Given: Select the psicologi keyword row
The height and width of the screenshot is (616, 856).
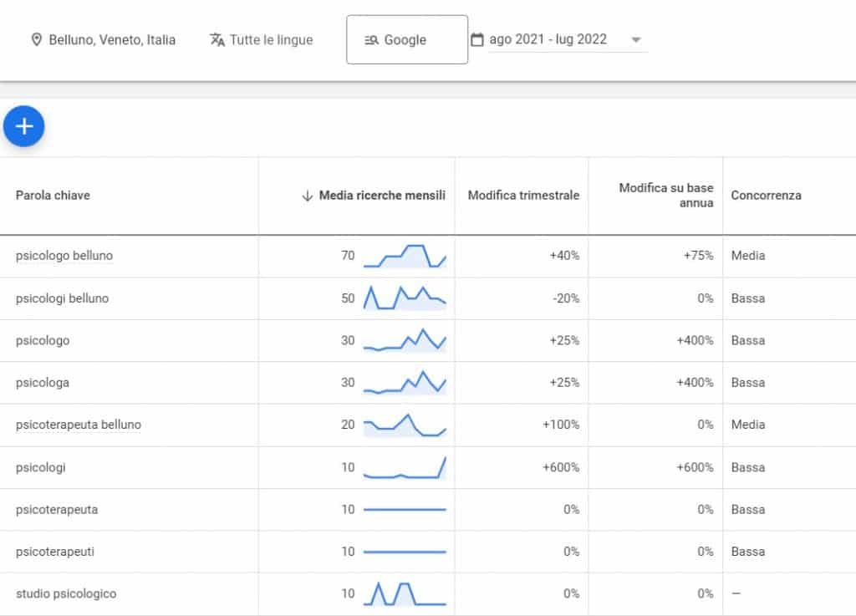Looking at the screenshot, I should (428, 467).
